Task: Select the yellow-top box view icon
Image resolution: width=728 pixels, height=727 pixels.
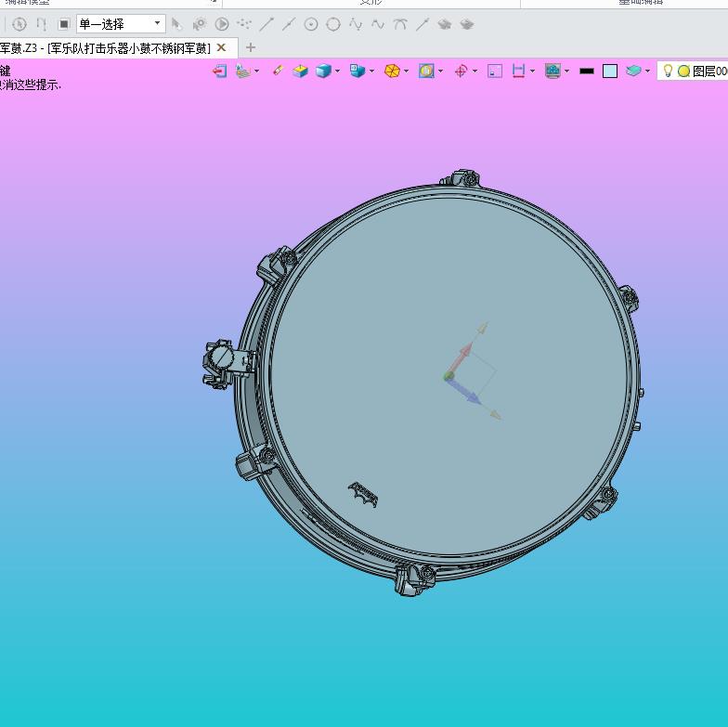Action: (301, 71)
